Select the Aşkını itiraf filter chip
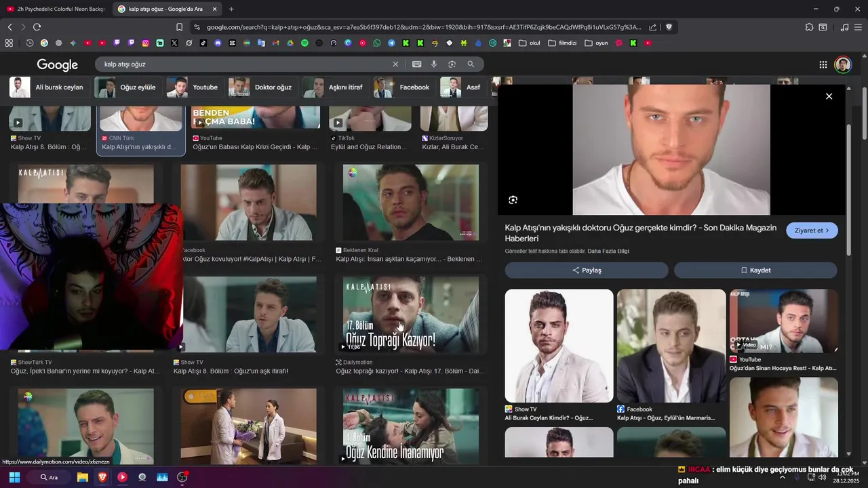The width and height of the screenshot is (868, 488). tap(334, 87)
